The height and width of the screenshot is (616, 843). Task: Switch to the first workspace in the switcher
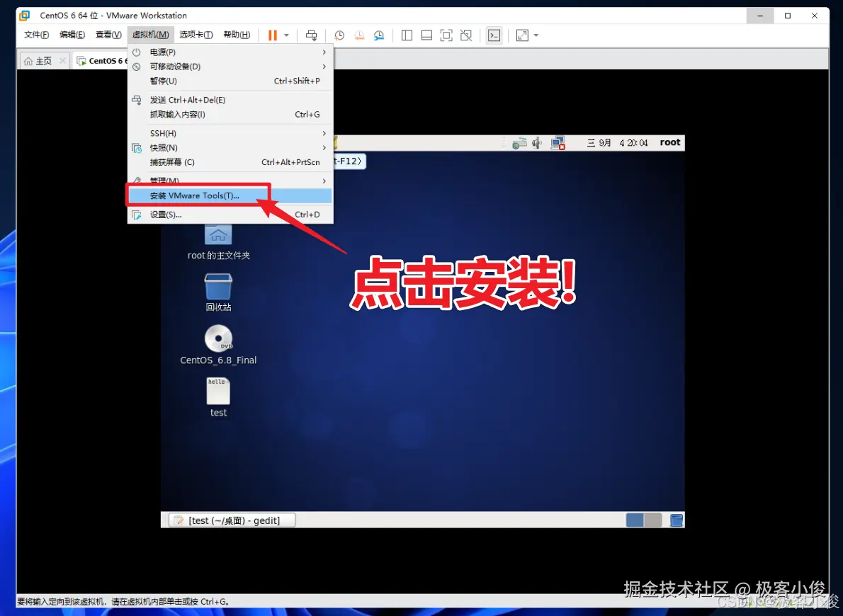pyautogui.click(x=635, y=520)
